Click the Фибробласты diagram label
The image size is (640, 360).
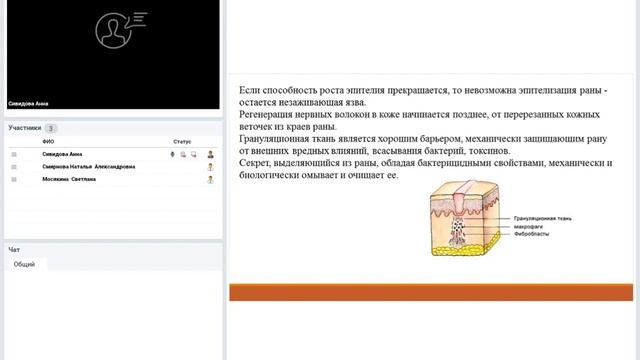point(531,234)
